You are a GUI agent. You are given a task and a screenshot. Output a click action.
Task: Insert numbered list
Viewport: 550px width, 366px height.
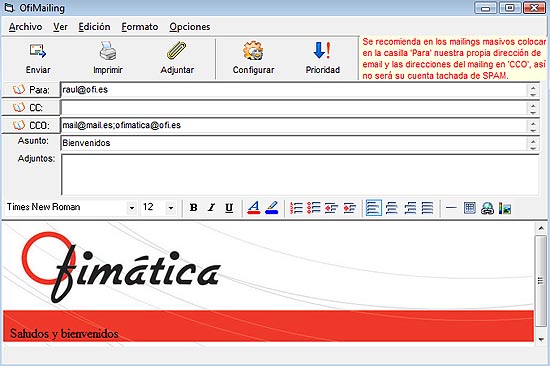(x=296, y=208)
